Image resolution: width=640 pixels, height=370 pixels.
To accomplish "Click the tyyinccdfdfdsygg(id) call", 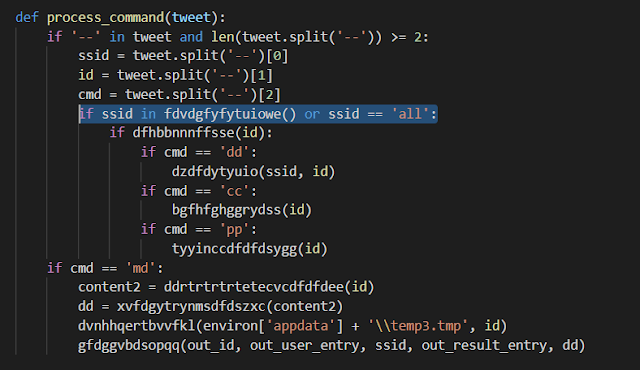I will [x=249, y=249].
